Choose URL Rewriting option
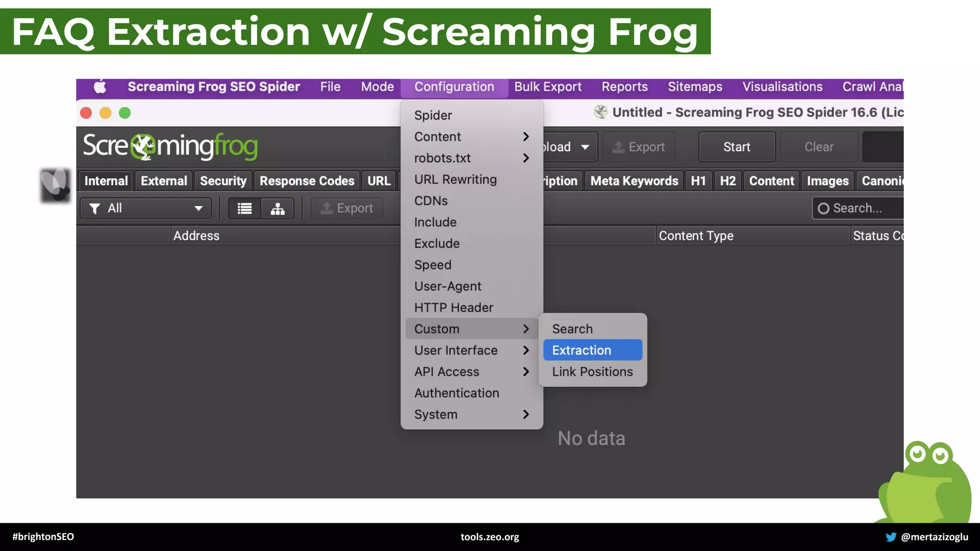This screenshot has height=551, width=980. (471, 179)
